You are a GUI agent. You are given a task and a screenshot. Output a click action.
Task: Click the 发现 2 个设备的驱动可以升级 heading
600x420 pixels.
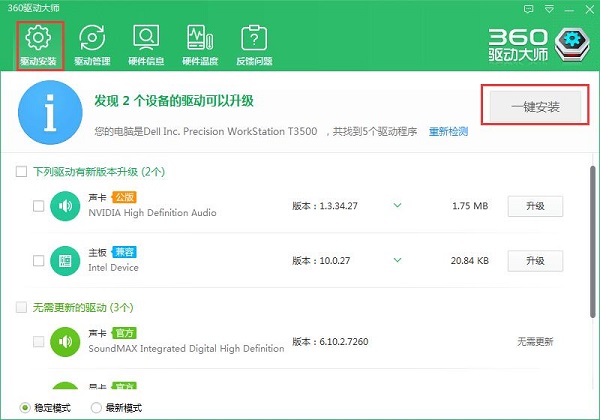pos(174,101)
